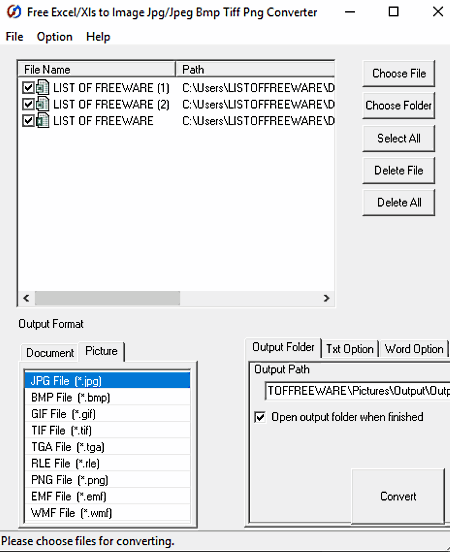The width and height of the screenshot is (450, 552).
Task: Click the Delete All button
Action: point(399,202)
